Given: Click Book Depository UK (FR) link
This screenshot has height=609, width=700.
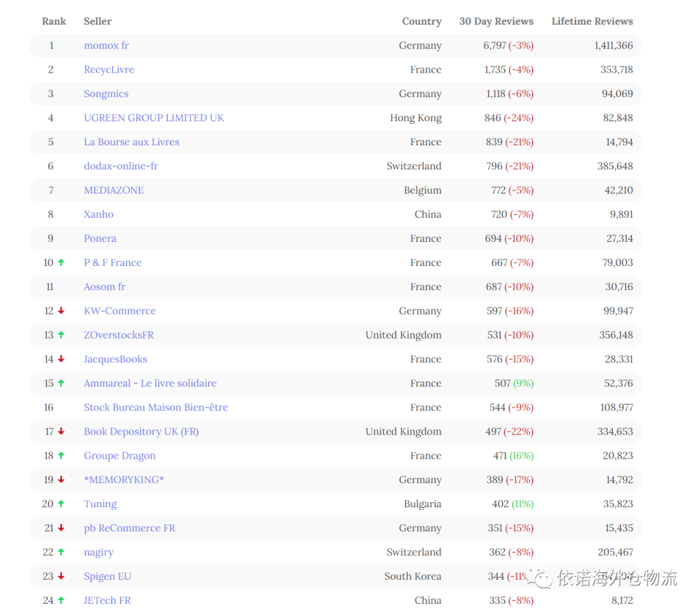Looking at the screenshot, I should tap(141, 431).
